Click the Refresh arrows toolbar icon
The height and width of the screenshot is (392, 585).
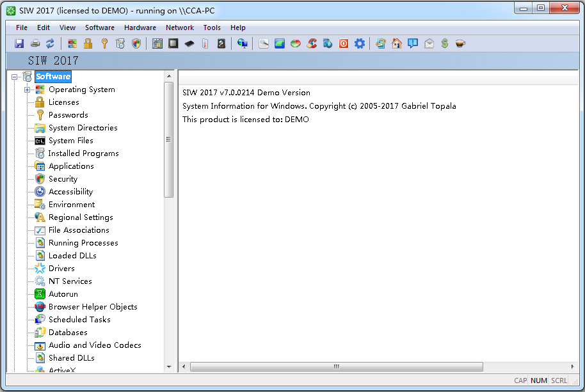[x=51, y=43]
